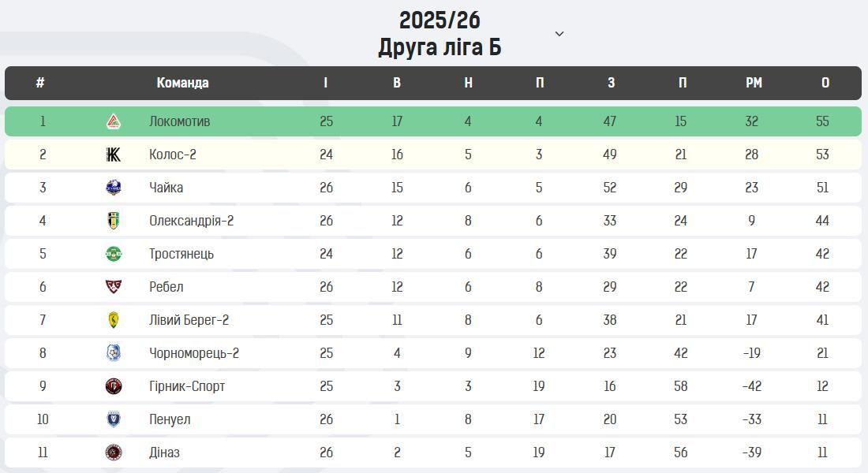Open the Локомотив team link

(x=179, y=121)
